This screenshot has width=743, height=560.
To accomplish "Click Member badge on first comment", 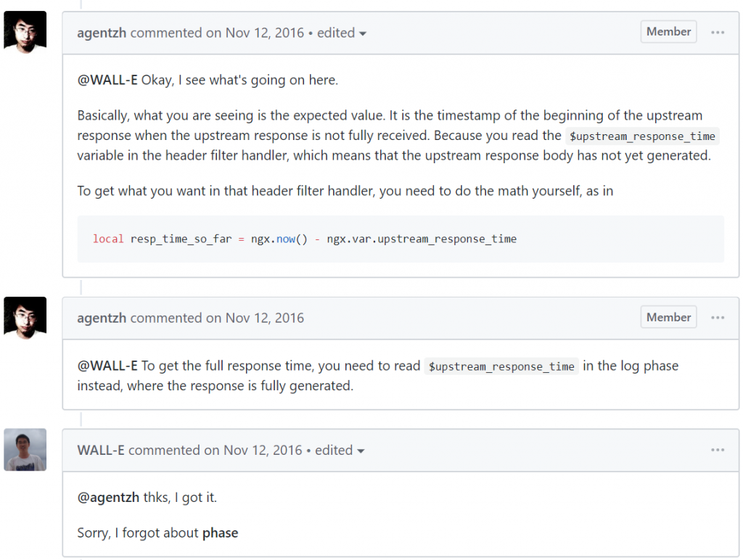I will click(x=668, y=32).
